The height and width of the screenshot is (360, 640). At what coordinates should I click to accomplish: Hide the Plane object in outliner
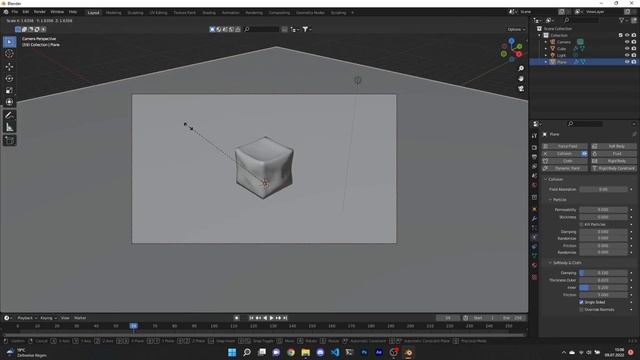point(627,62)
